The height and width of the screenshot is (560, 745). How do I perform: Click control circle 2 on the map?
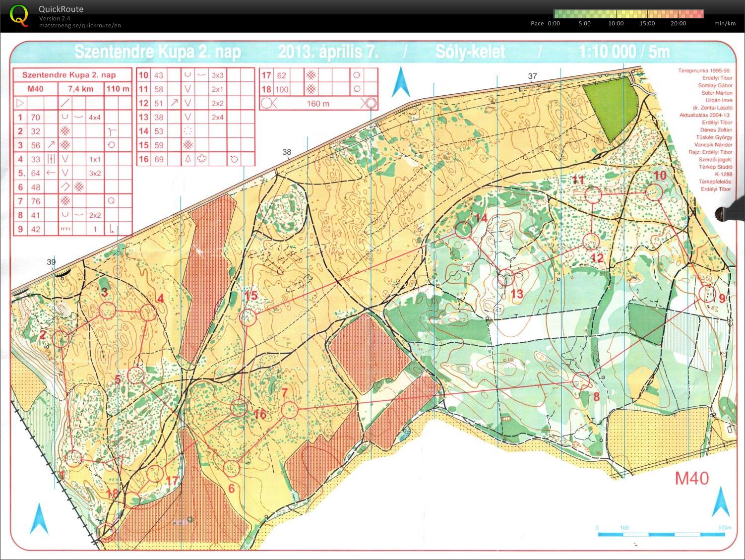[x=61, y=339]
